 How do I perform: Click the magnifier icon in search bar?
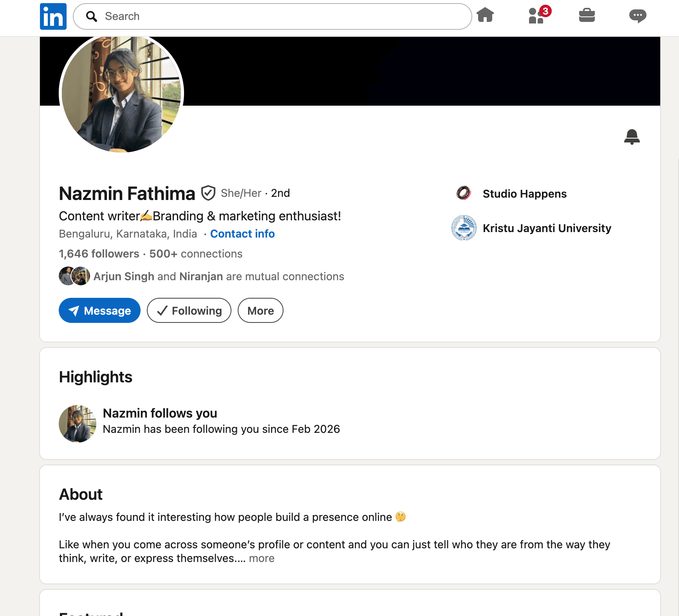click(92, 16)
